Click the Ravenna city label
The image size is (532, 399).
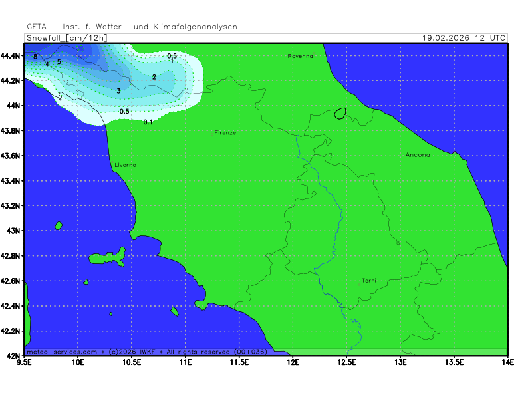click(300, 56)
